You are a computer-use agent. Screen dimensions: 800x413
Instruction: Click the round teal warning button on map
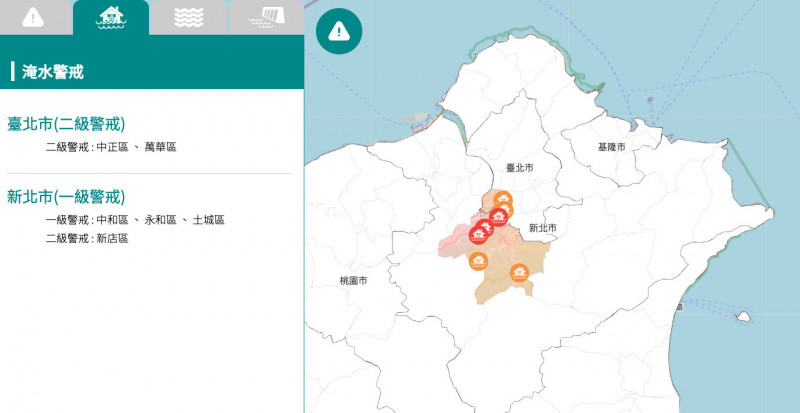(339, 32)
